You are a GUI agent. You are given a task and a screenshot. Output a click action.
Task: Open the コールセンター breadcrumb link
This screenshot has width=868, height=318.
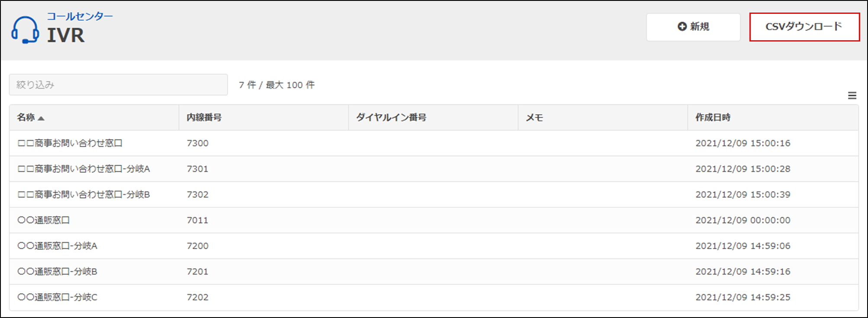80,16
